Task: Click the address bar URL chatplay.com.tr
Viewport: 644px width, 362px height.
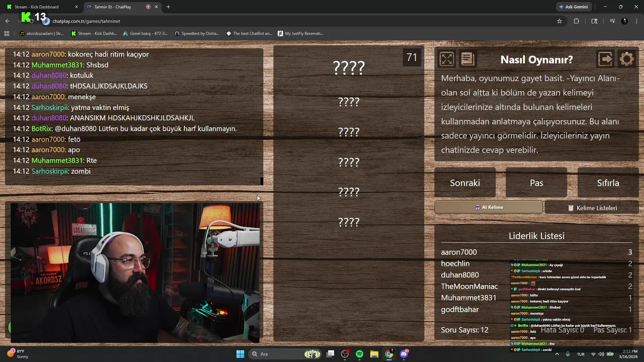Action: [x=86, y=21]
